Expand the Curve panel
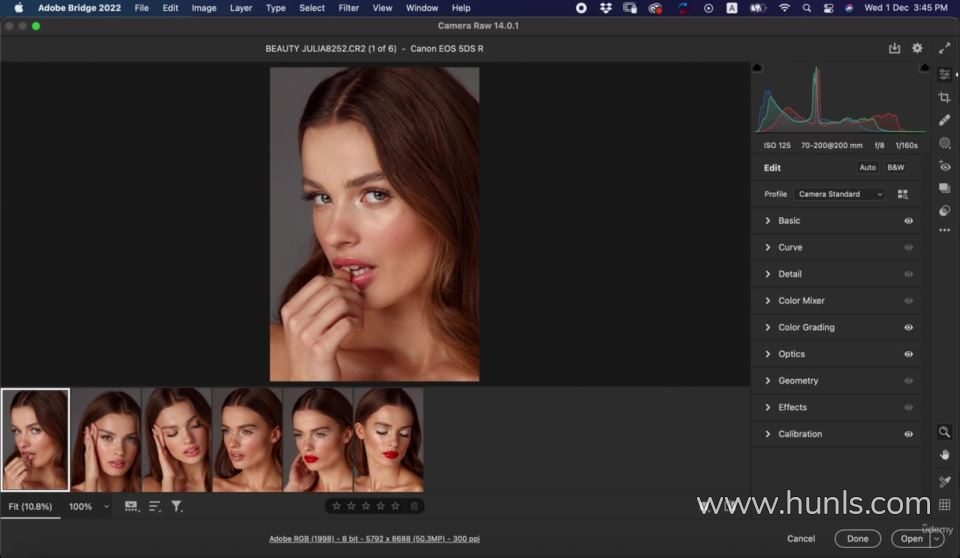This screenshot has width=960, height=558. (x=790, y=247)
